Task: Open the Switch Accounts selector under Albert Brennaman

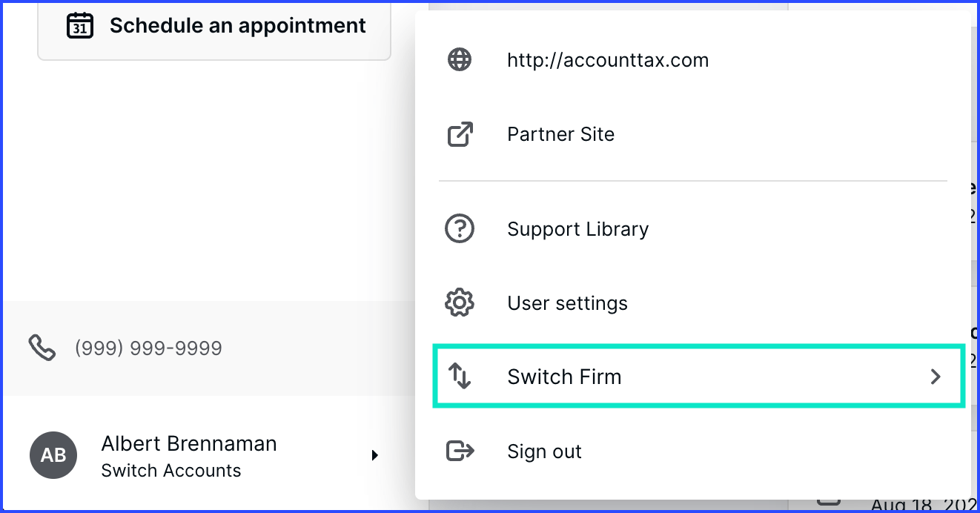Action: pyautogui.click(x=171, y=471)
